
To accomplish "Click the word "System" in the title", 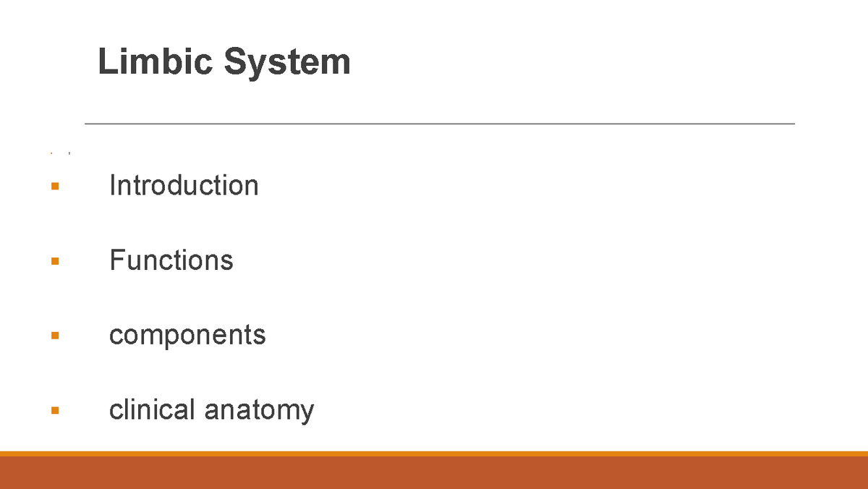I will [x=287, y=62].
